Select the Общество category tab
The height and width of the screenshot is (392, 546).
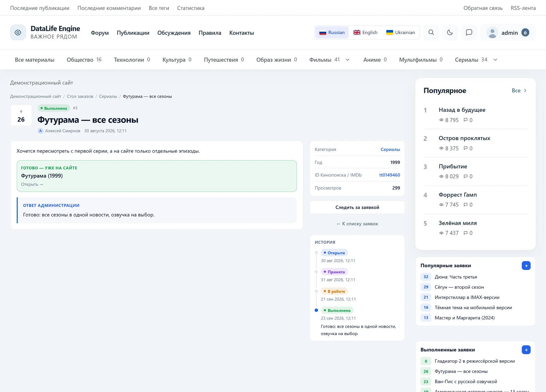(x=84, y=60)
